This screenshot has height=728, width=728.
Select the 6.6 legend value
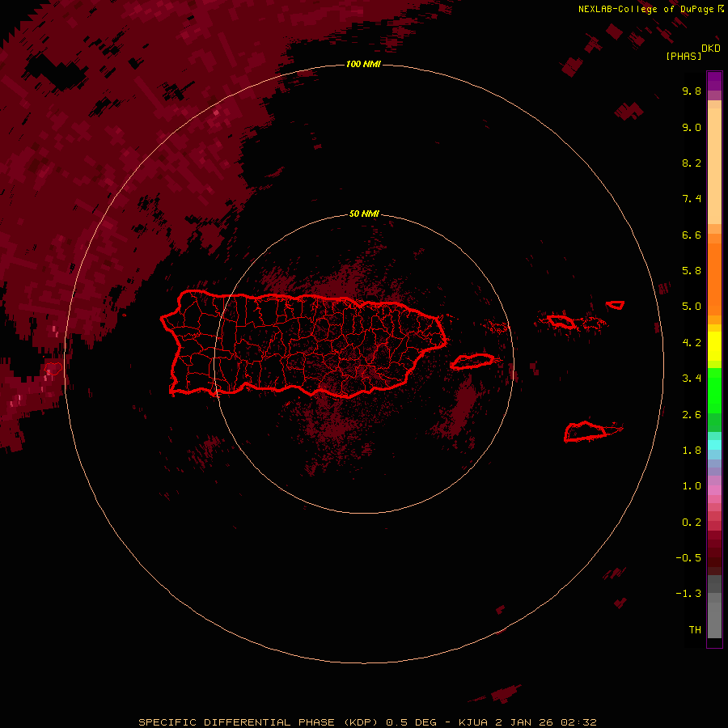[692, 235]
